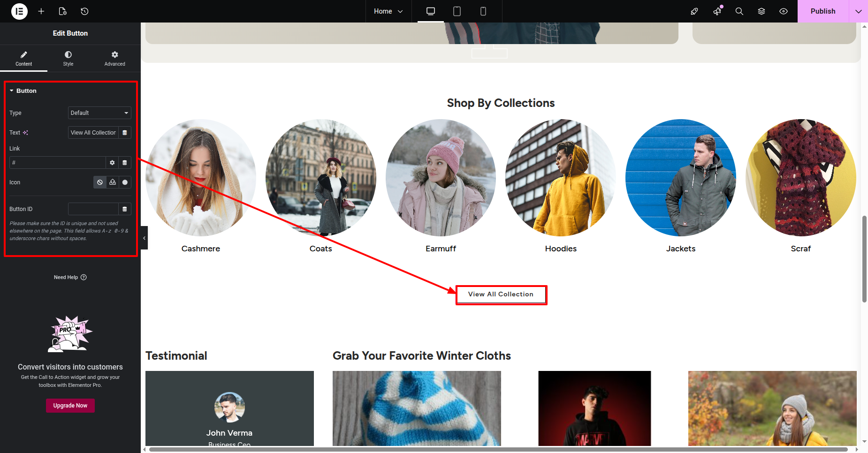Click the Upgrade Now button
Viewport: 868px width, 453px height.
70,406
